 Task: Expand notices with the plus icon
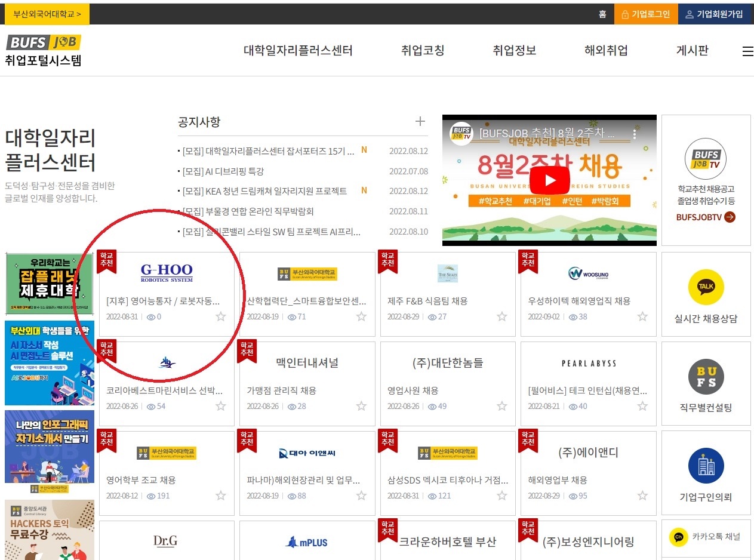point(420,122)
